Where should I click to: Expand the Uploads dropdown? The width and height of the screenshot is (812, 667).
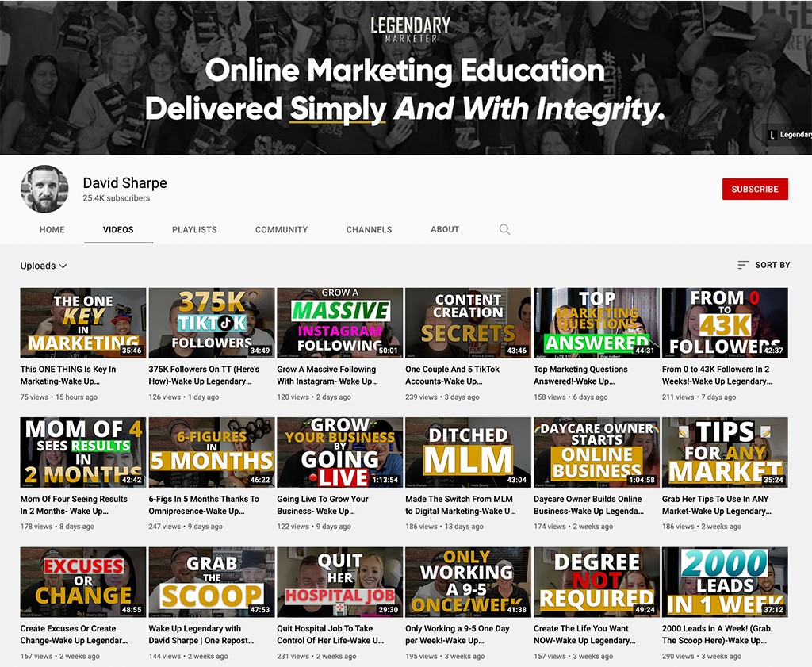point(44,266)
